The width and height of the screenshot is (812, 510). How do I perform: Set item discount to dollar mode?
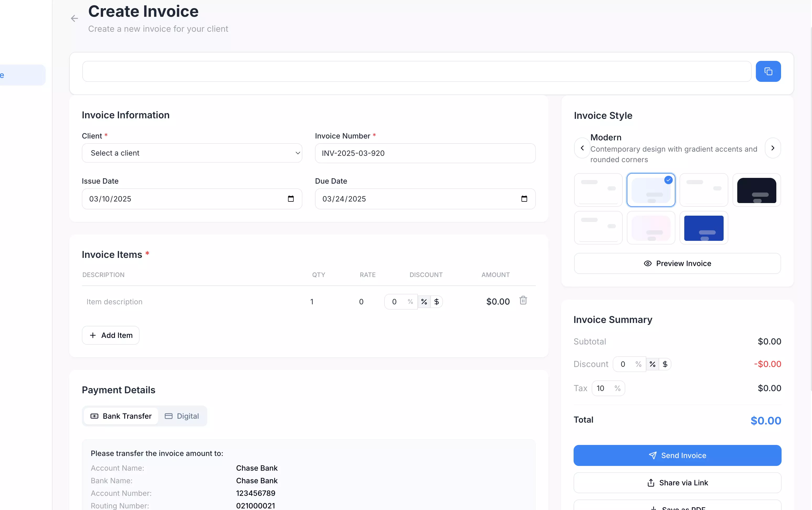coord(436,301)
